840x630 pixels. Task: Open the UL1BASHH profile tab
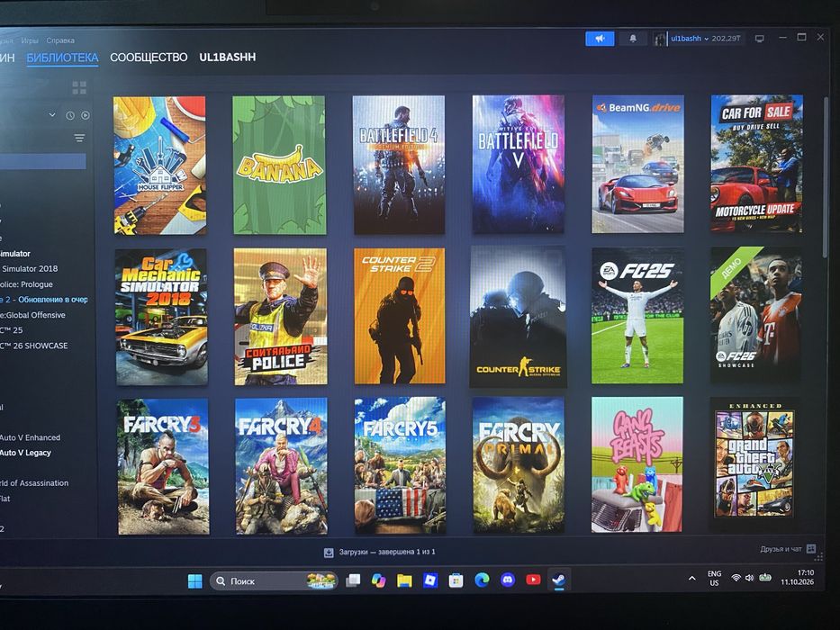[x=227, y=58]
